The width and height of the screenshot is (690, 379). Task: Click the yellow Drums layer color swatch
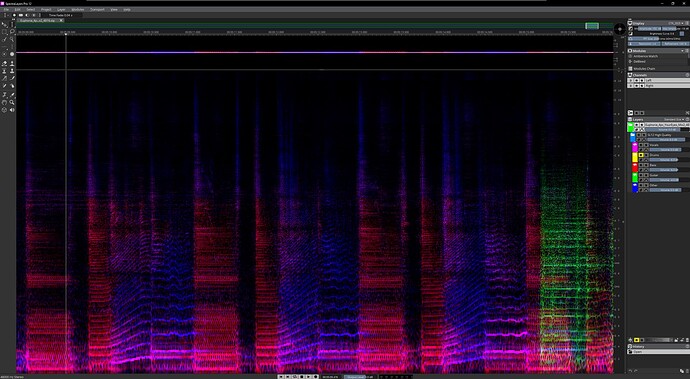(x=635, y=157)
